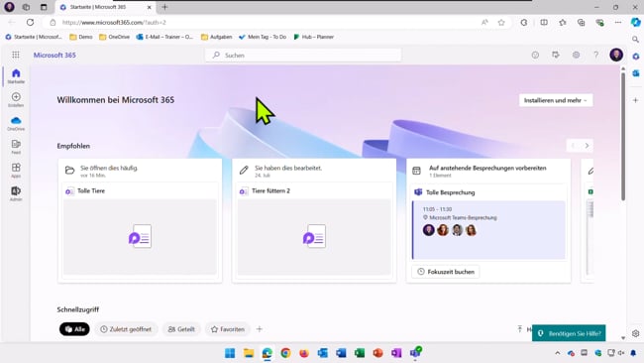This screenshot has width=644, height=363.
Task: Open the Copilot icon in browser sidebar
Action: pos(636,22)
